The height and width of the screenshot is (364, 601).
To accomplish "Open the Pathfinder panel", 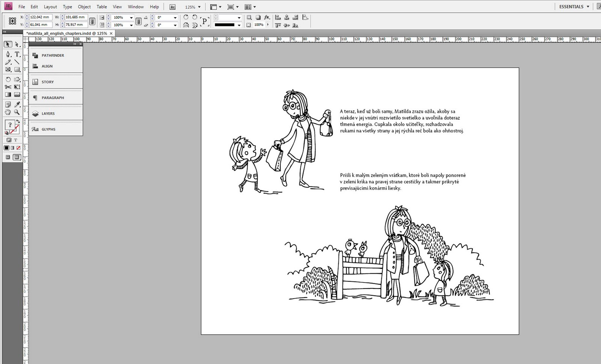I will coord(53,56).
